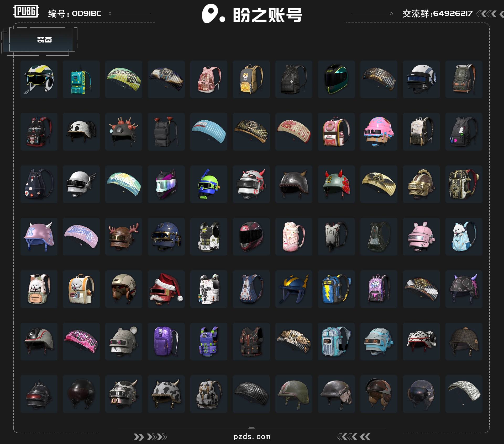504x444 pixels.
Task: Select the golden gladiator crest helmet
Action: [x=421, y=184]
